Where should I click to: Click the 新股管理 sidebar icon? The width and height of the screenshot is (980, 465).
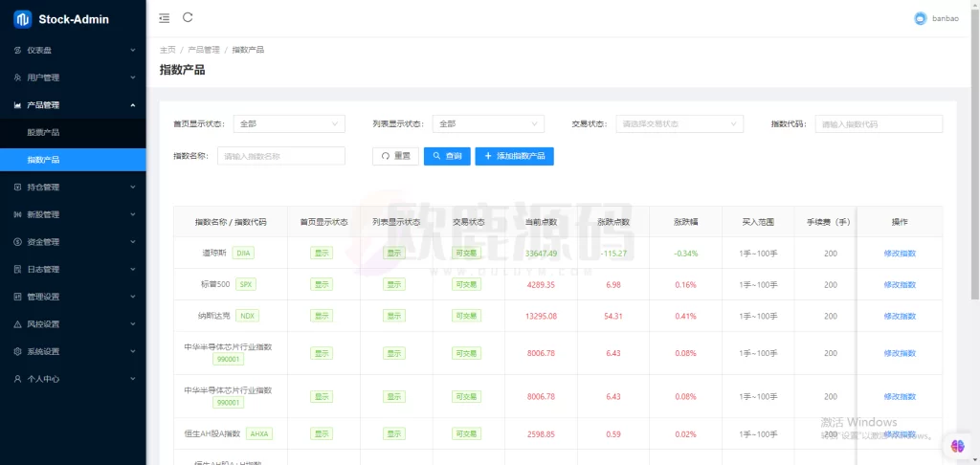coord(17,214)
